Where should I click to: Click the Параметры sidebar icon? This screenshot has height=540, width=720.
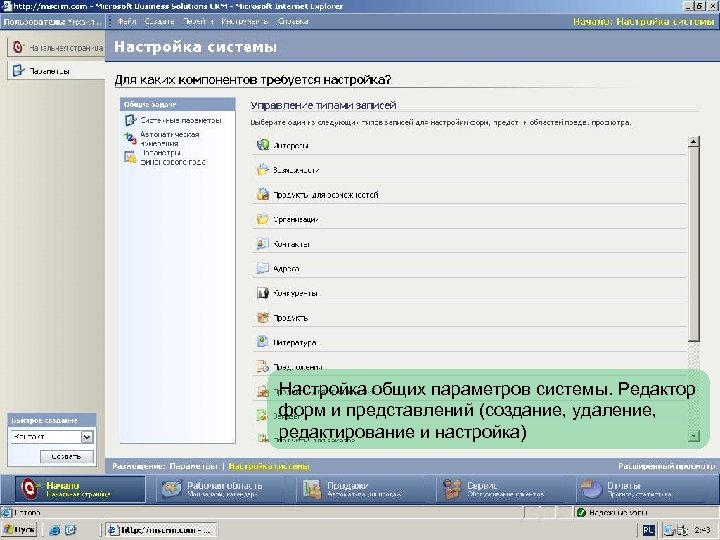(18, 71)
